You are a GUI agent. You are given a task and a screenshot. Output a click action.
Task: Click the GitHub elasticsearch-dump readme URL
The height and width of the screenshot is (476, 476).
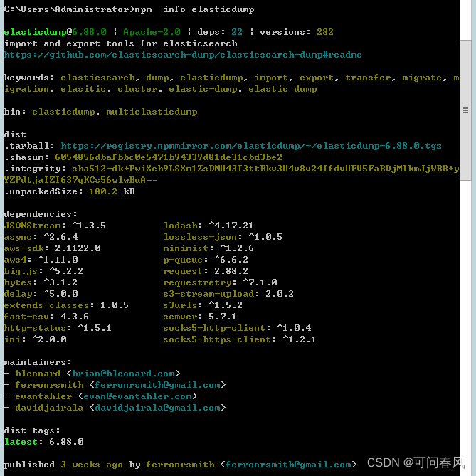pyautogui.click(x=183, y=55)
